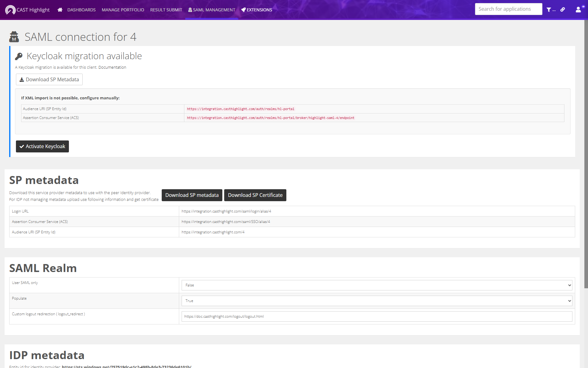Focus the Search for applications field

[x=508, y=9]
